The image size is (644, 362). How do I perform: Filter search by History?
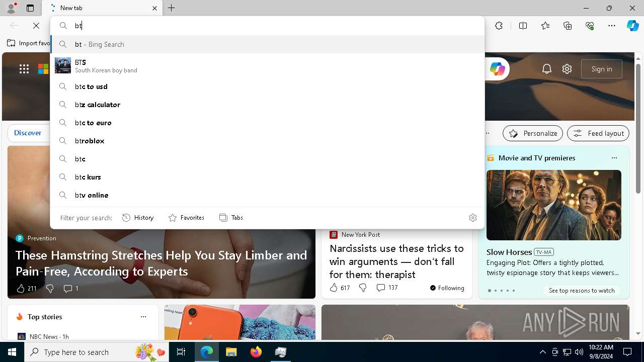(138, 218)
